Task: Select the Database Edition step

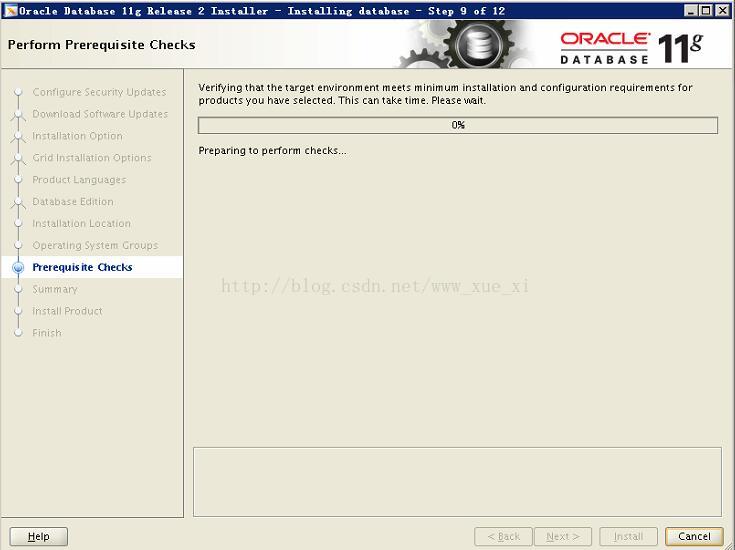Action: point(73,202)
